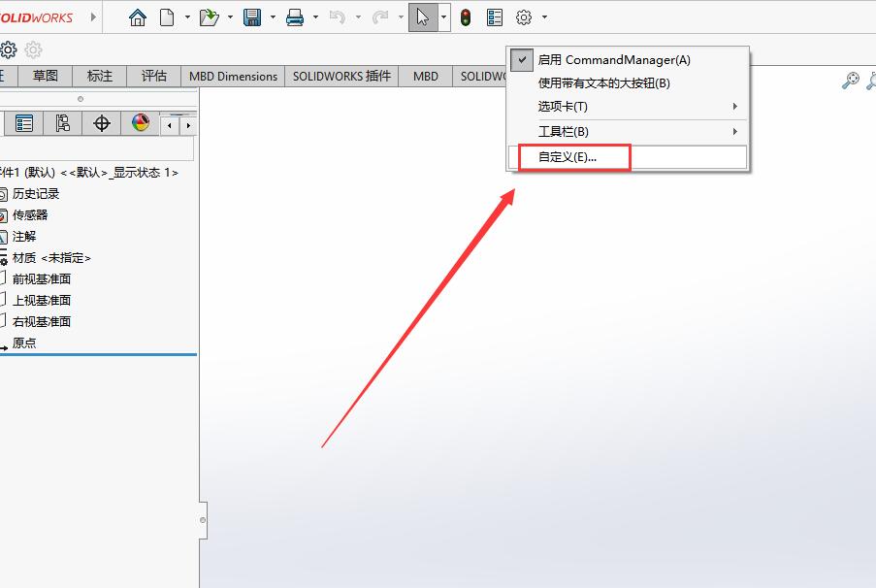Open the DisplayManager color ball tab
Screen dimensions: 876x588
click(x=141, y=123)
